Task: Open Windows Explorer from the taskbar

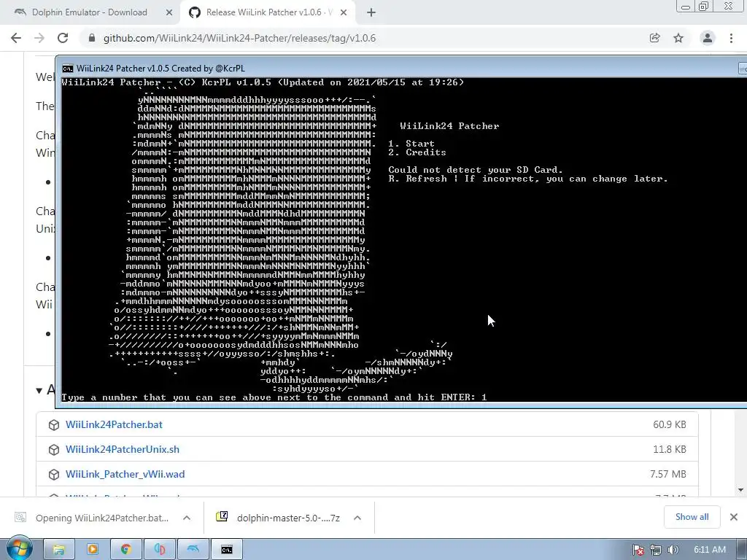Action: click(x=59, y=550)
